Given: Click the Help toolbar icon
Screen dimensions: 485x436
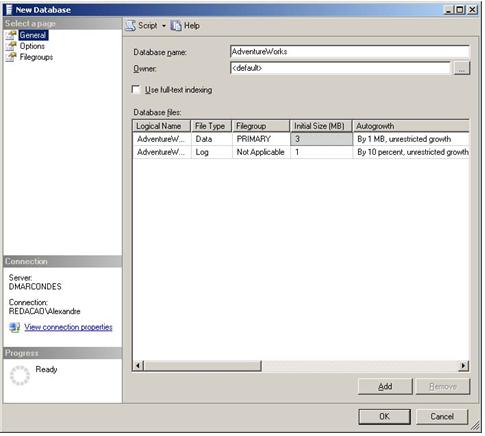Looking at the screenshot, I should pyautogui.click(x=176, y=26).
